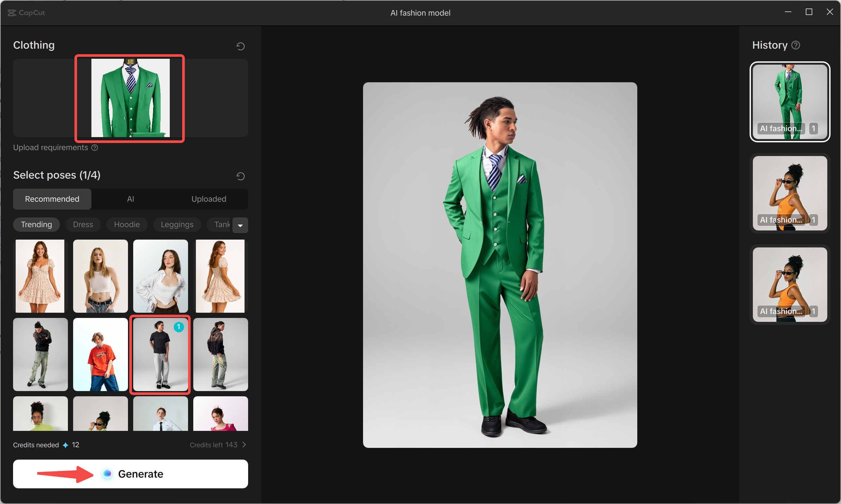The width and height of the screenshot is (841, 504).
Task: Click the credits sparkle icon
Action: click(66, 445)
